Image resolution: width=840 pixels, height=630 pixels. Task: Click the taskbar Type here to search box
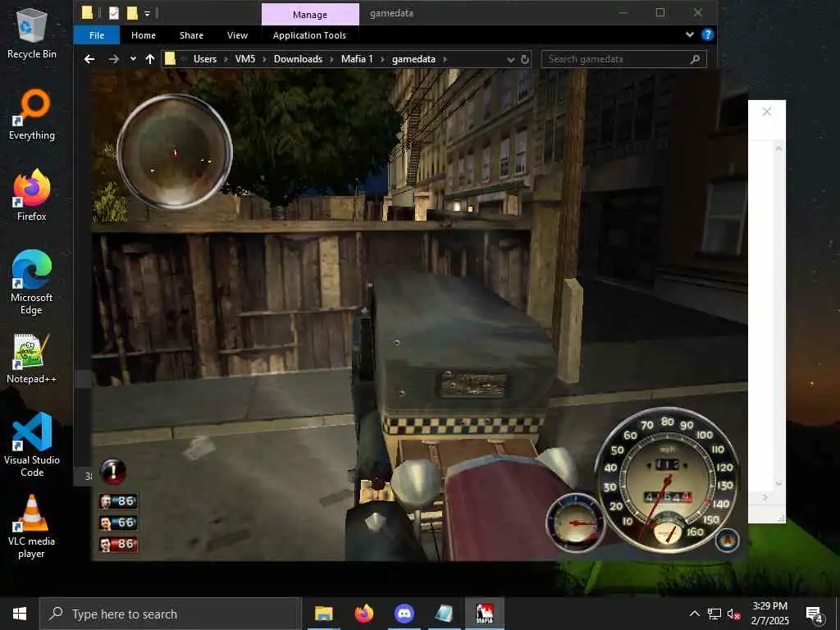(x=171, y=614)
